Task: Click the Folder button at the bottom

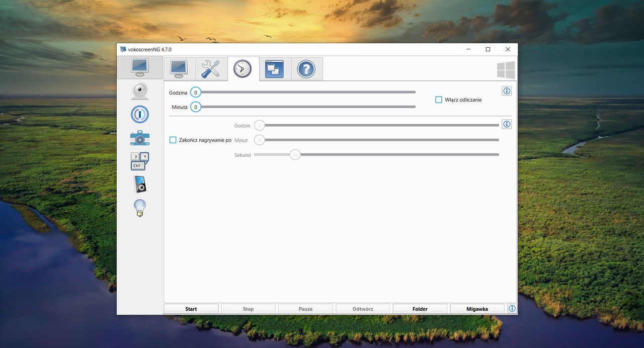Action: [x=420, y=308]
